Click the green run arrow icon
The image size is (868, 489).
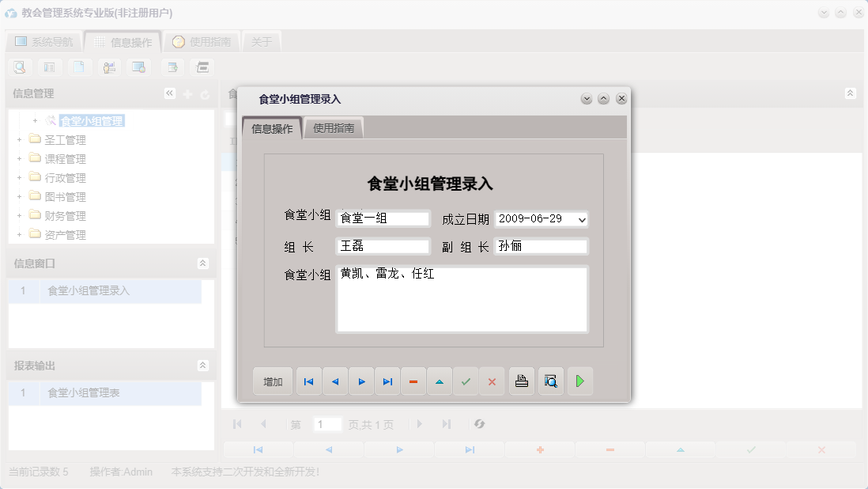[579, 381]
